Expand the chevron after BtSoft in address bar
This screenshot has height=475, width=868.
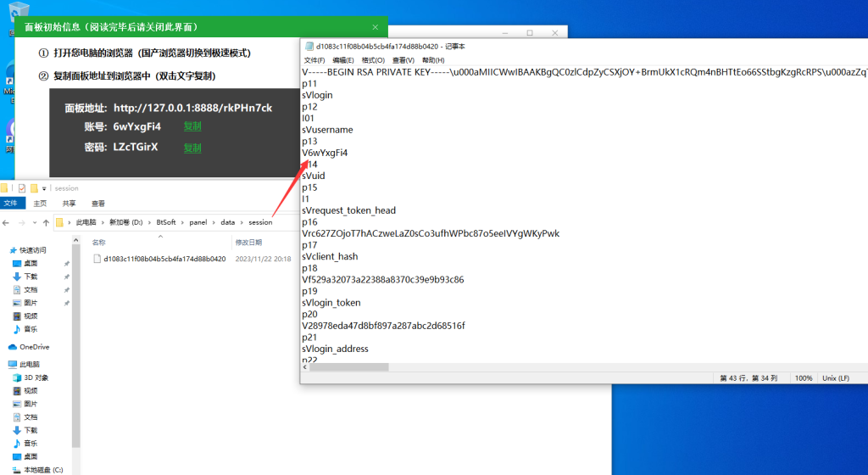[182, 222]
